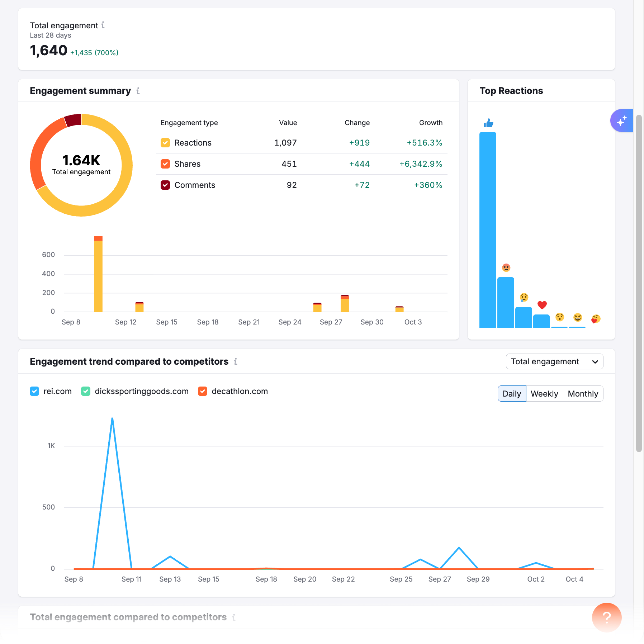Click the thumbs up reaction in Top Reactions

coord(488,123)
